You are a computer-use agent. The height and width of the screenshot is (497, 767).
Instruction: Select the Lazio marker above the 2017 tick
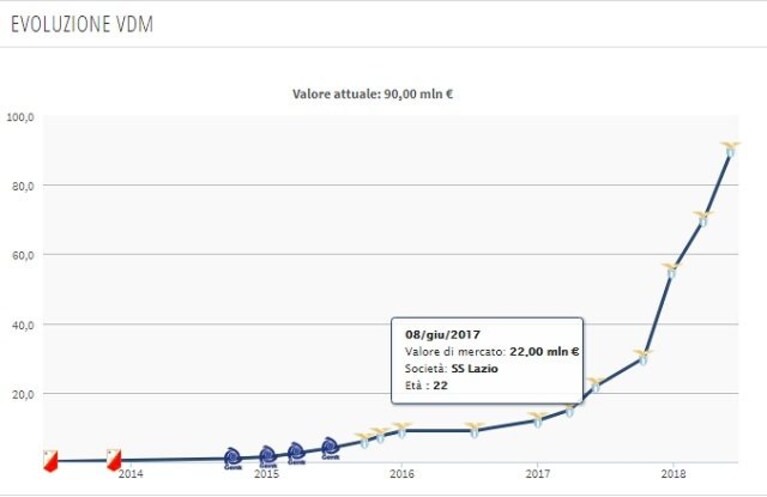(x=537, y=420)
